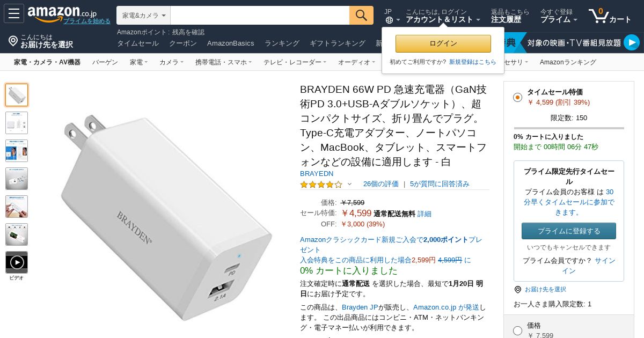Click the deal claimed progress bar
644x338 pixels.
pyautogui.click(x=569, y=128)
